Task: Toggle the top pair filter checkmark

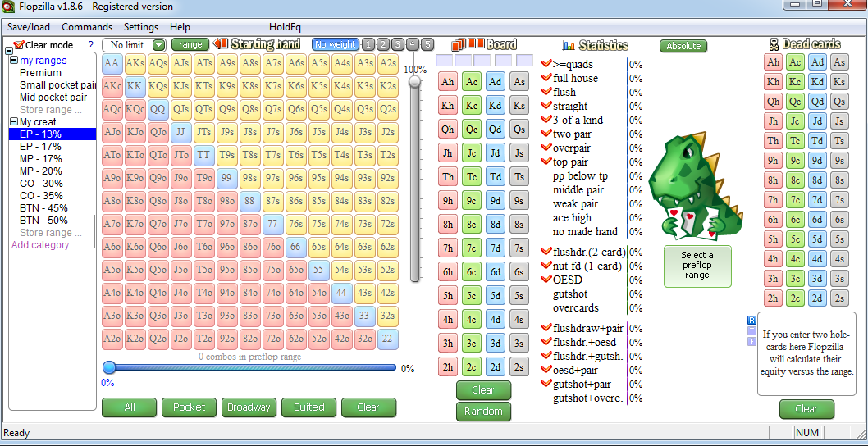Action: [x=546, y=162]
